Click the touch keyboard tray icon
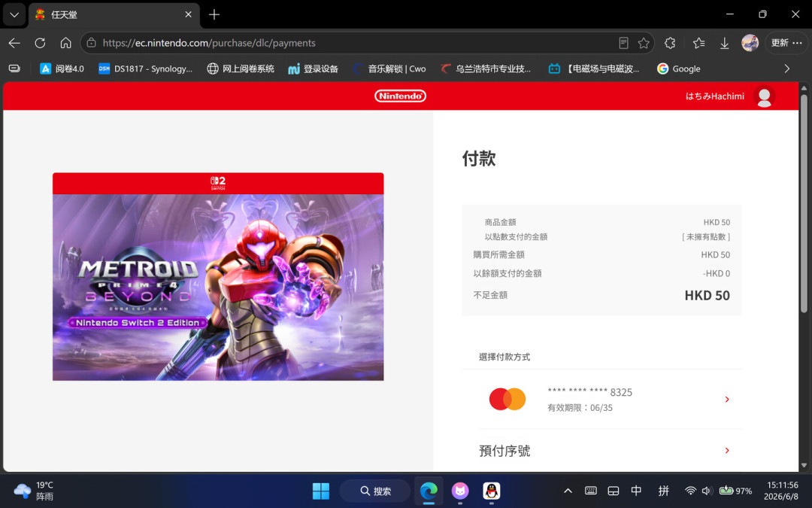 click(591, 491)
